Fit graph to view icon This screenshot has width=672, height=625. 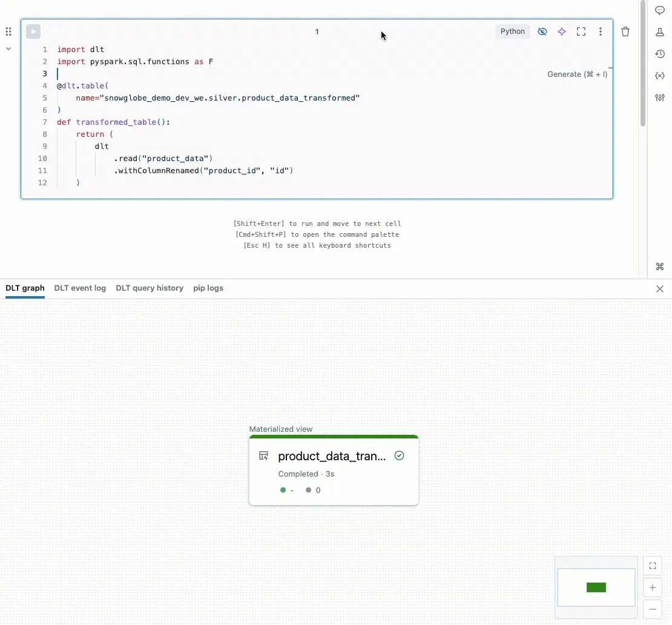point(652,566)
